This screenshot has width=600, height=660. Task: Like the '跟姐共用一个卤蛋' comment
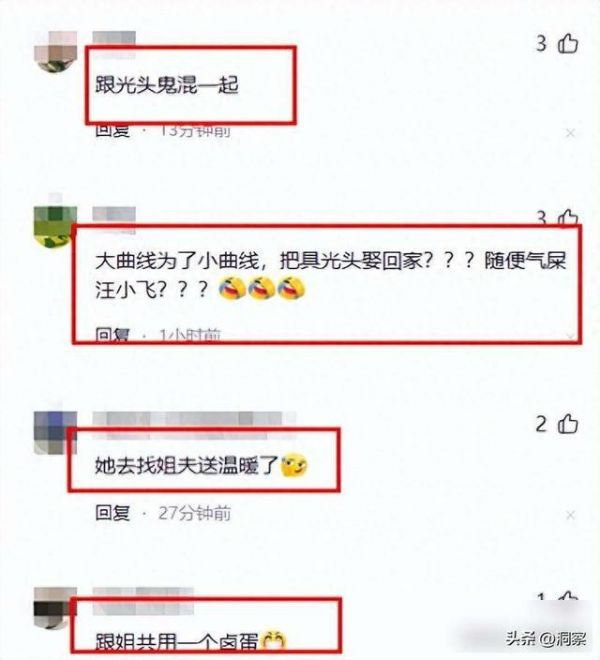point(568,597)
